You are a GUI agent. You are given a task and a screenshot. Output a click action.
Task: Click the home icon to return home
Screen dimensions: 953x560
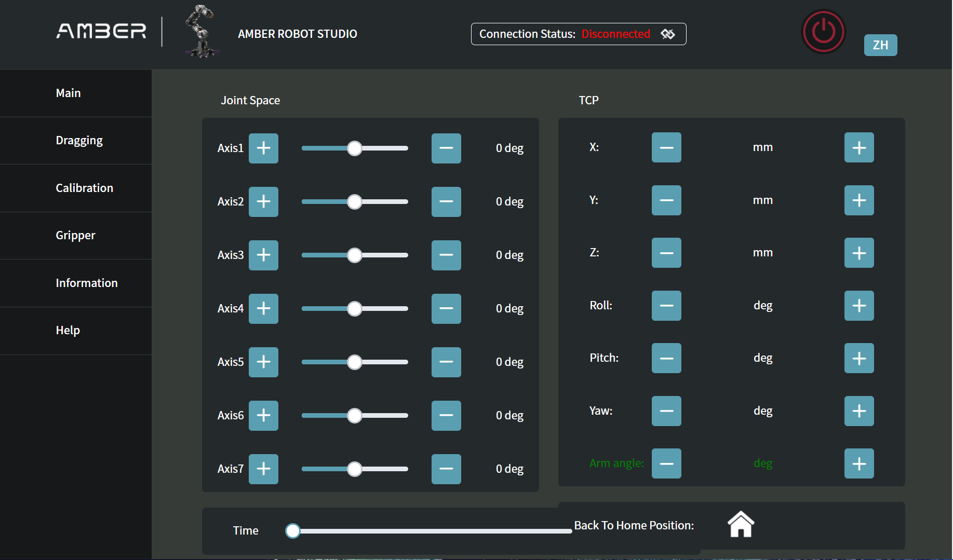(741, 524)
